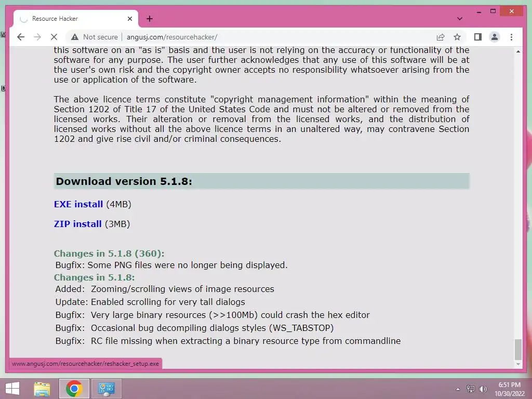The image size is (532, 399).
Task: Open the volume tray icon
Action: tap(483, 389)
